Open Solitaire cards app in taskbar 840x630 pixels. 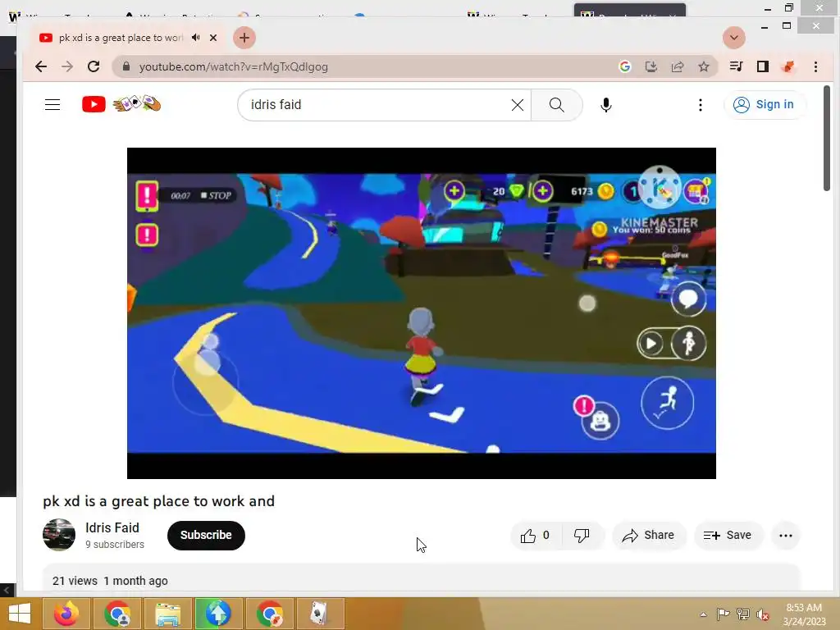(320, 614)
